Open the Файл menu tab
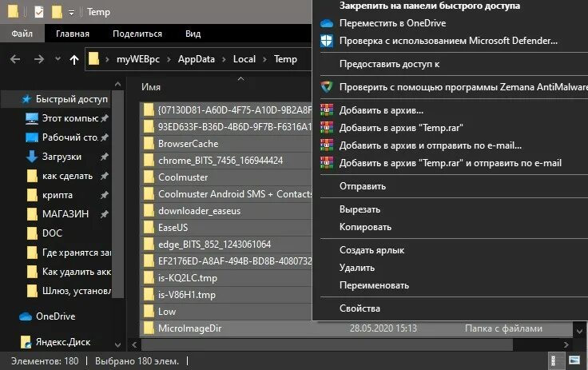Viewport: 588px width, 370px height. [22, 34]
